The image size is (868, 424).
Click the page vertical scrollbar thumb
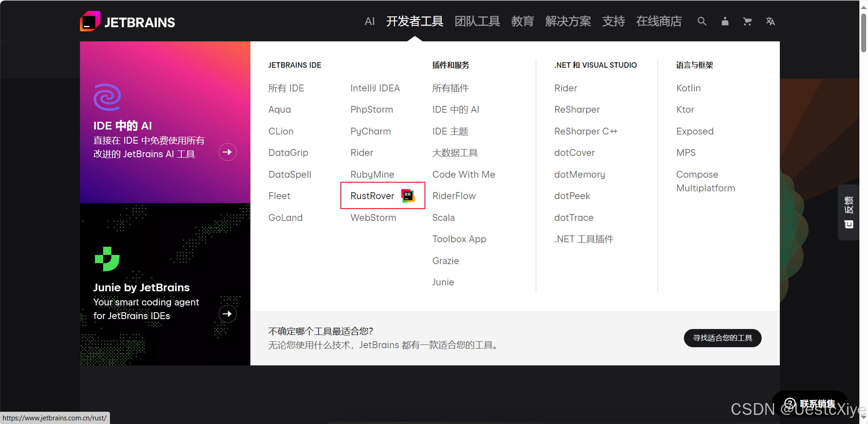pos(863,33)
